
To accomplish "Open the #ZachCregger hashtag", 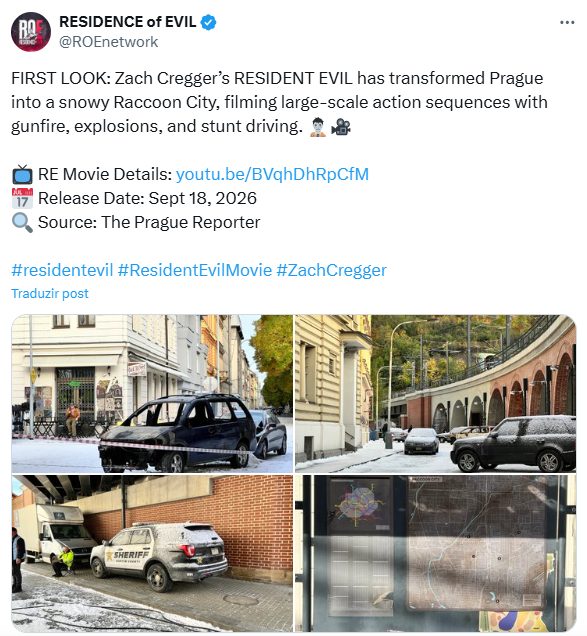I will tap(331, 270).
